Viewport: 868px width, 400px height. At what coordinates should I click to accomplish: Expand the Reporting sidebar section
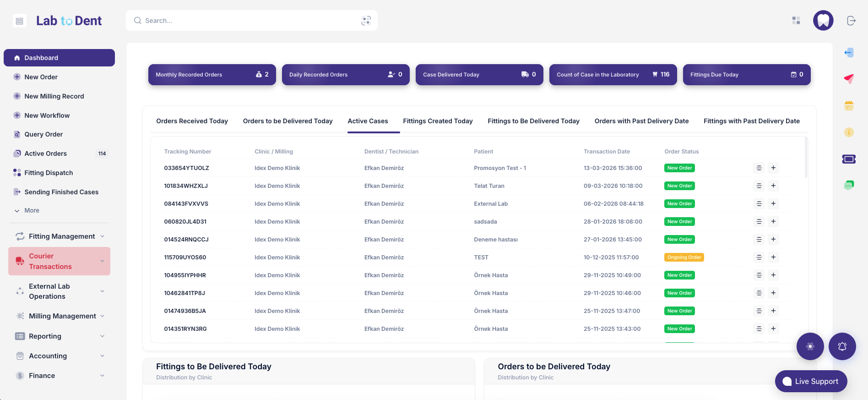[x=59, y=336]
